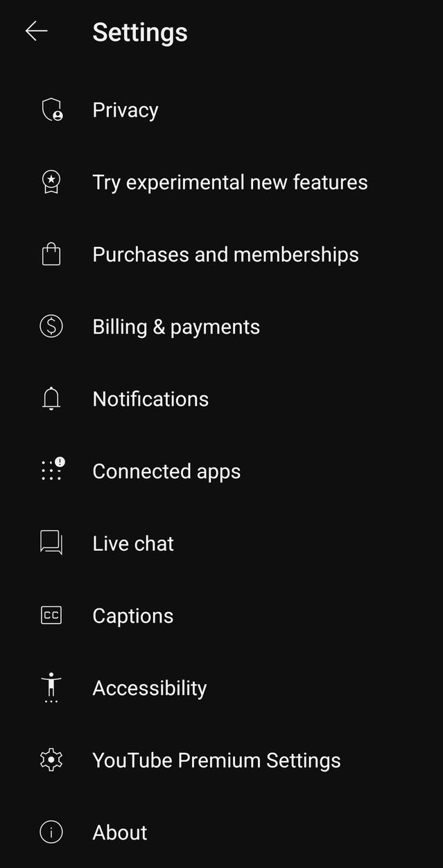Open Try experimental new features

229,182
